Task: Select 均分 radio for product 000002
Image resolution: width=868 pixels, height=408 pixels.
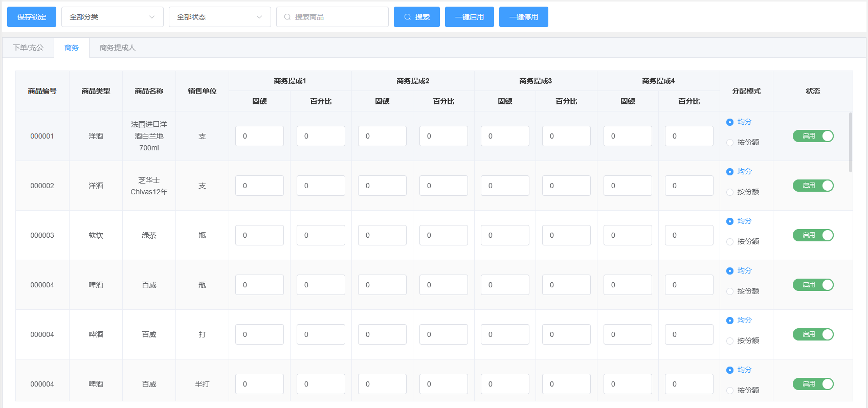Action: click(x=730, y=172)
